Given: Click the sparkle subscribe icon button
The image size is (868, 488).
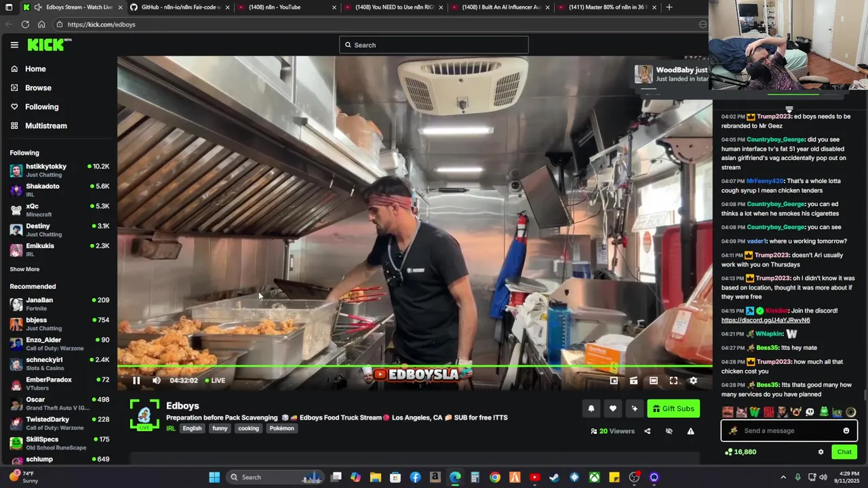Looking at the screenshot, I should pyautogui.click(x=634, y=409).
